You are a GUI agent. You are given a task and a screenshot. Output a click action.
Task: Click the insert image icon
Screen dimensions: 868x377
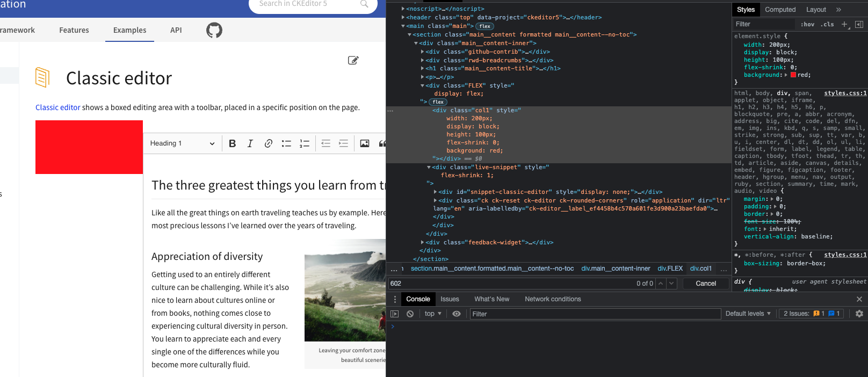(x=365, y=143)
